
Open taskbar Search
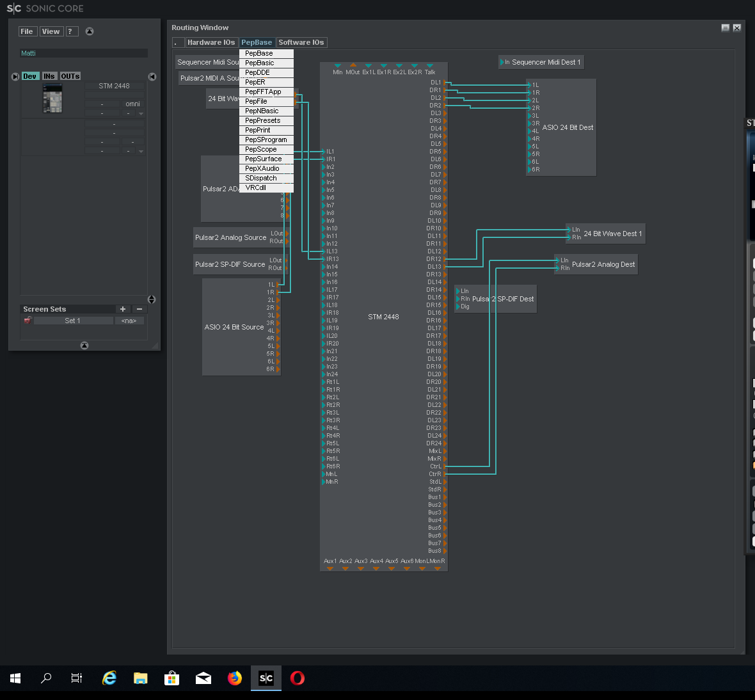pos(46,678)
